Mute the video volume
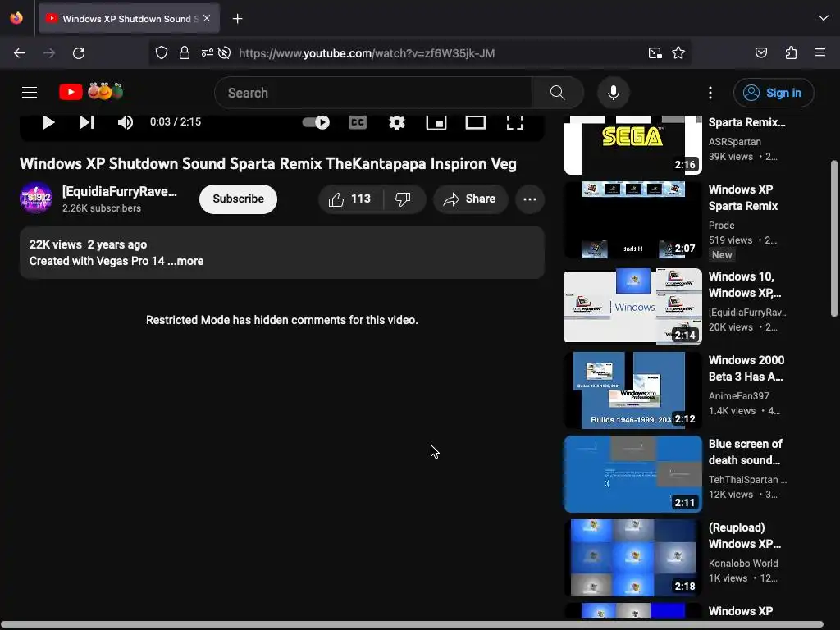This screenshot has height=630, width=840. 126,123
